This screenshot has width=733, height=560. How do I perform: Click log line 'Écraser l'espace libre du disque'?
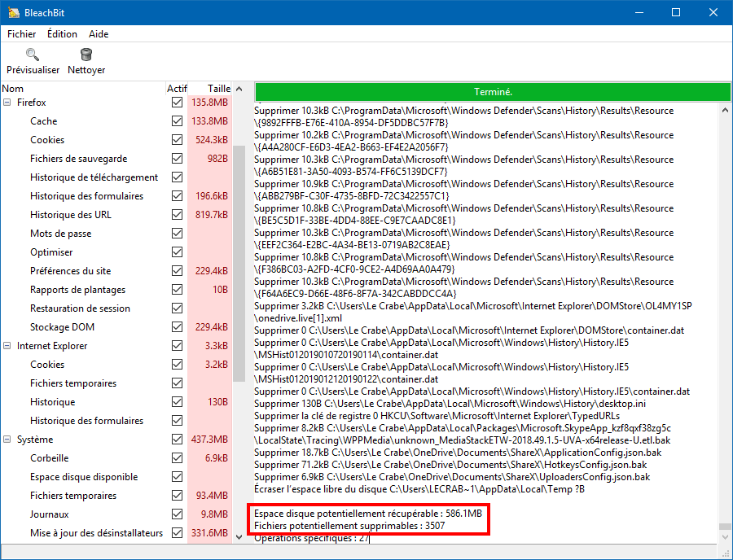pyautogui.click(x=419, y=489)
